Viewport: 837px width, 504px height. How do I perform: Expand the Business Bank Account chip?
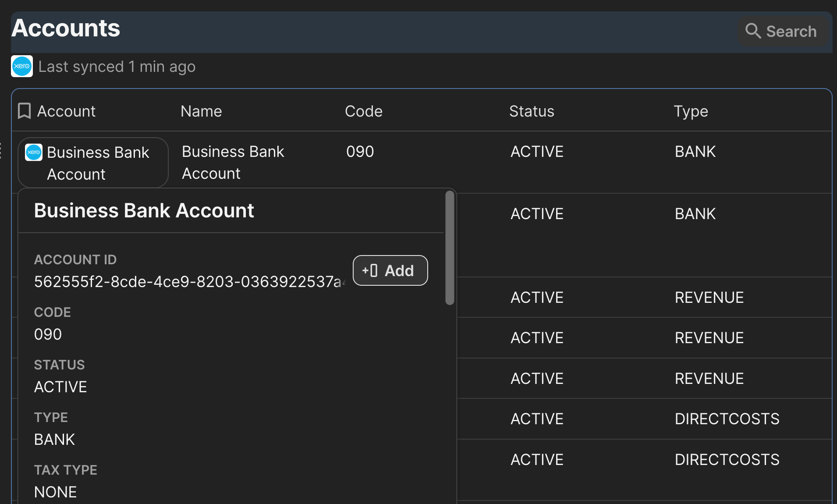(x=93, y=163)
